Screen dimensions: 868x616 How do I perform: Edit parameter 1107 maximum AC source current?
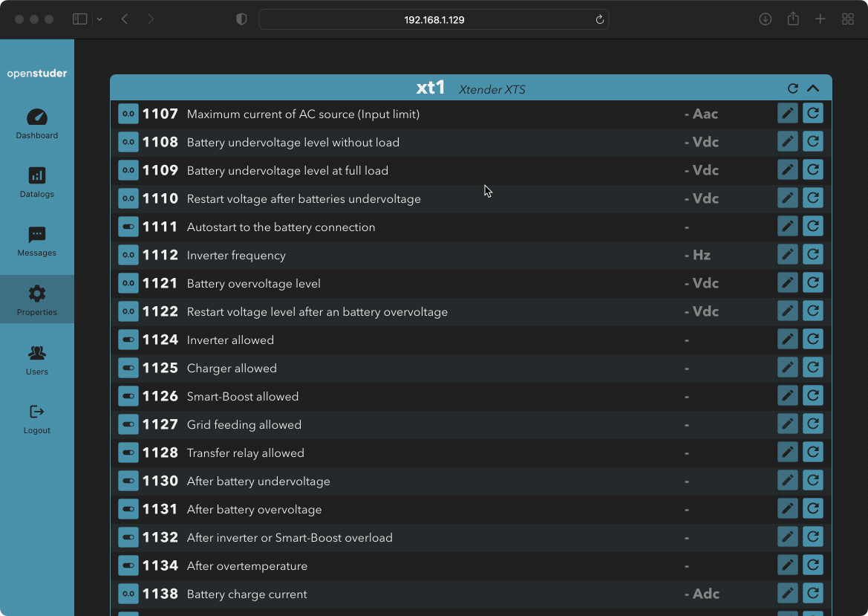click(788, 114)
